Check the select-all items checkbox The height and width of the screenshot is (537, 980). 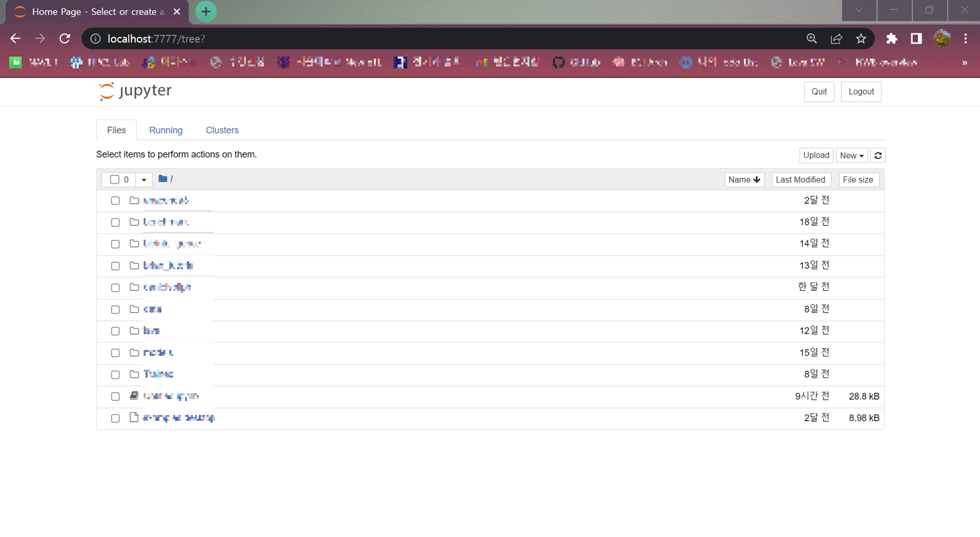coord(115,179)
